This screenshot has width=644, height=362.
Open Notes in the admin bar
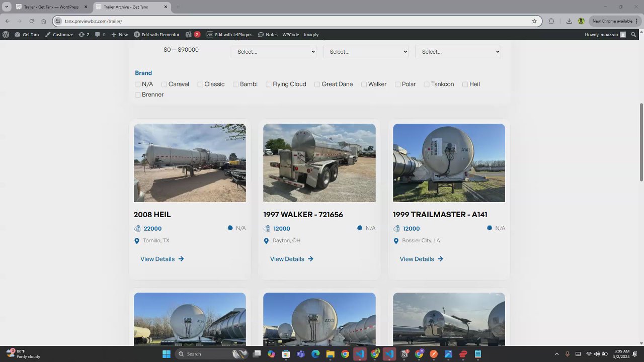268,35
